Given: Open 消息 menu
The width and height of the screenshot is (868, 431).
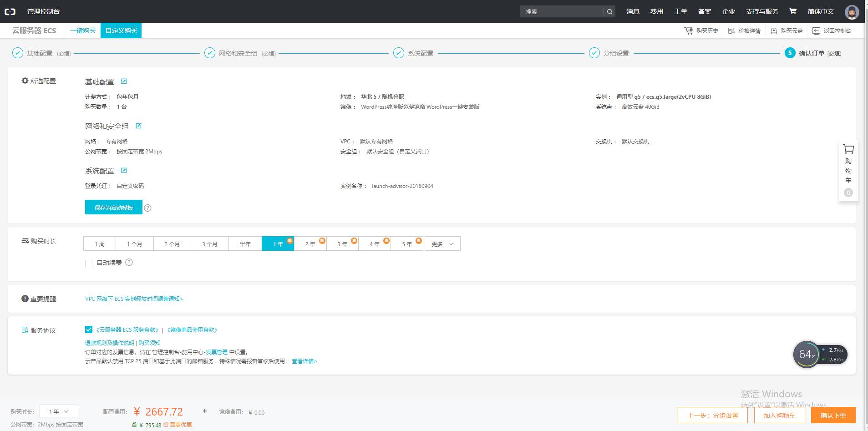Looking at the screenshot, I should (633, 11).
